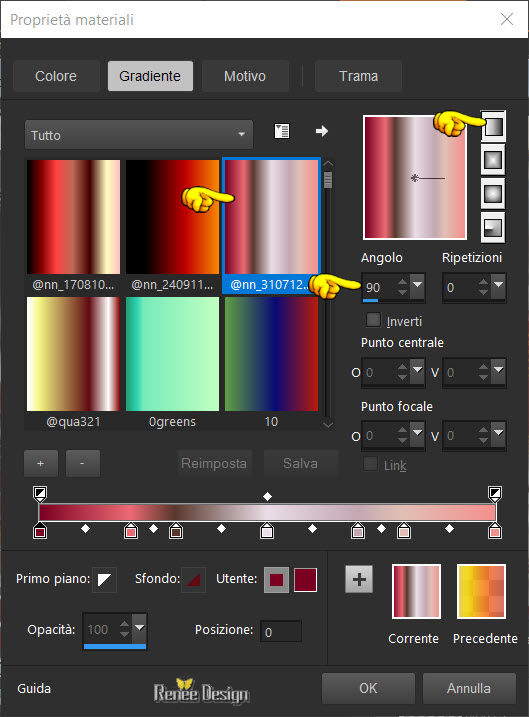The image size is (529, 717).
Task: Switch to the Colore tab
Action: click(x=56, y=76)
